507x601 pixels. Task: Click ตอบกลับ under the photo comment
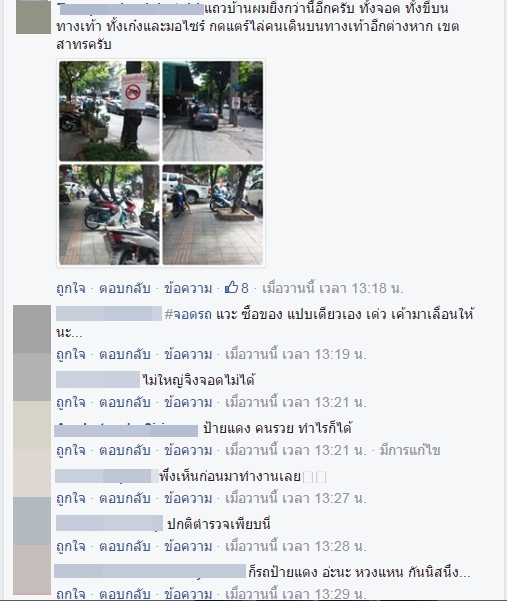coord(125,288)
